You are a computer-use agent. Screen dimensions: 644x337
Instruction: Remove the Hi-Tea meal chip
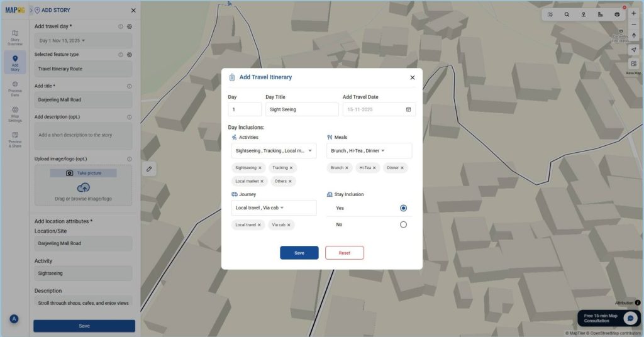click(374, 168)
